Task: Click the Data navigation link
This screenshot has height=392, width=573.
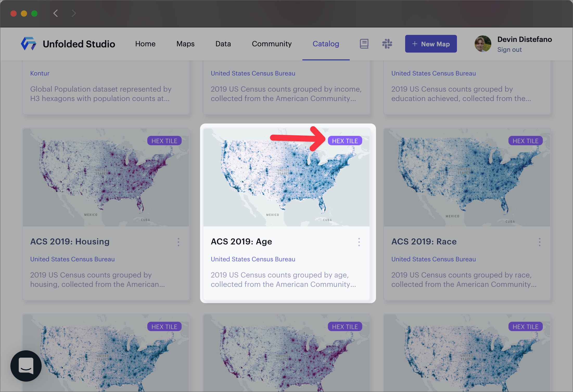Action: point(223,43)
